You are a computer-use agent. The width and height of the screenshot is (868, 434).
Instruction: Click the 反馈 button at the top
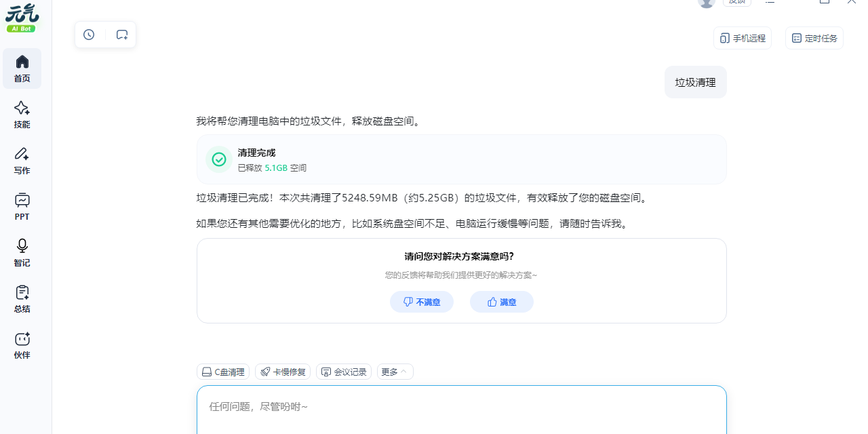tap(737, 2)
